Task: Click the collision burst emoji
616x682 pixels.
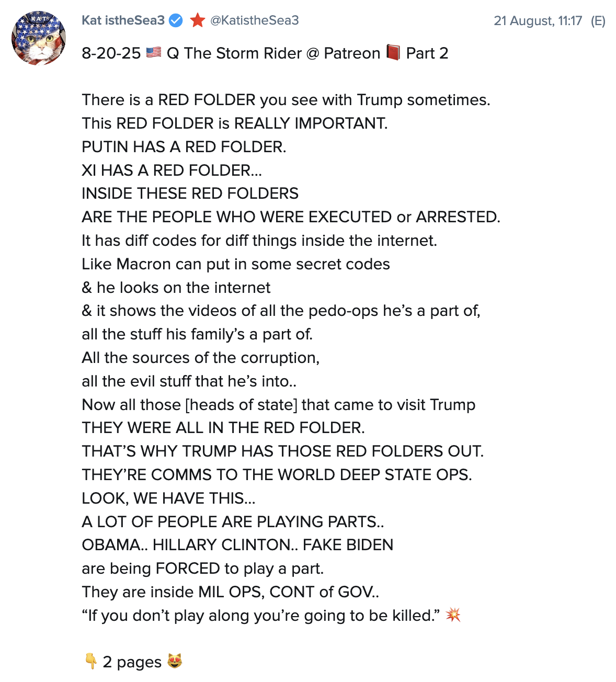Action: click(x=453, y=615)
